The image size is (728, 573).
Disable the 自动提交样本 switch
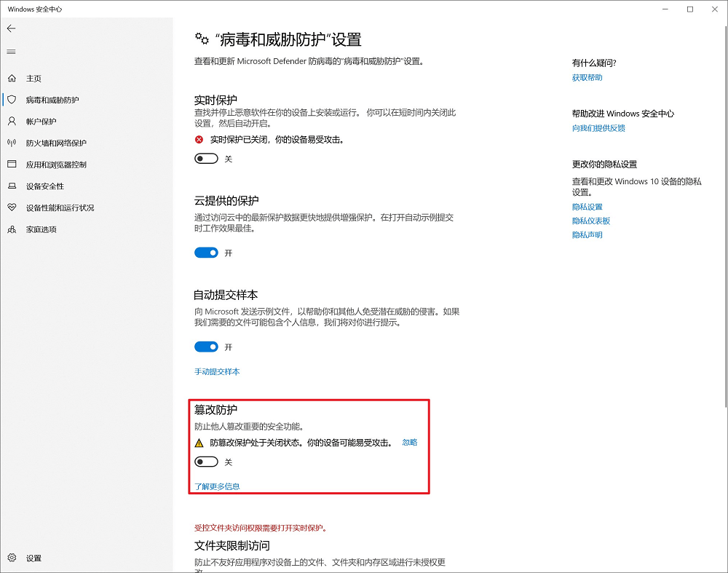(205, 347)
